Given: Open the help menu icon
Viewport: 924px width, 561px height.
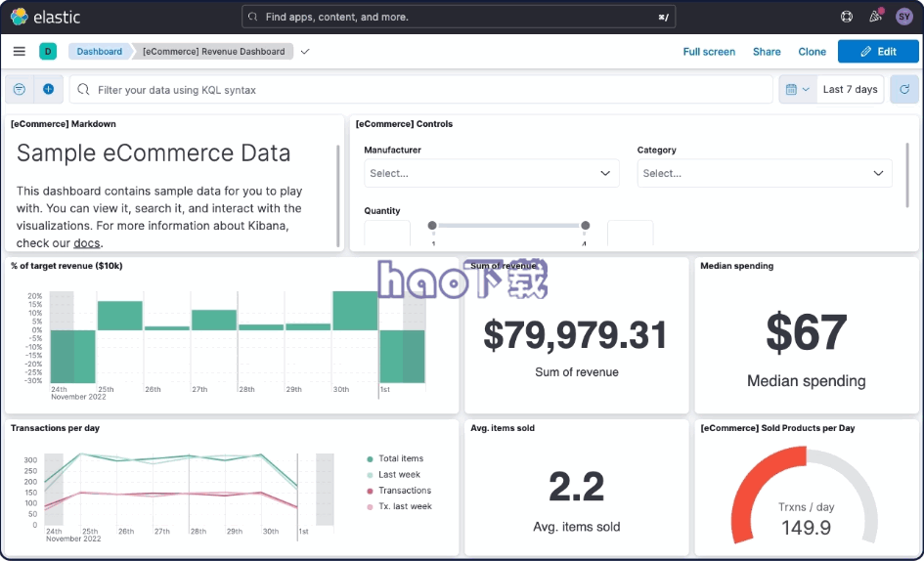Looking at the screenshot, I should point(847,17).
